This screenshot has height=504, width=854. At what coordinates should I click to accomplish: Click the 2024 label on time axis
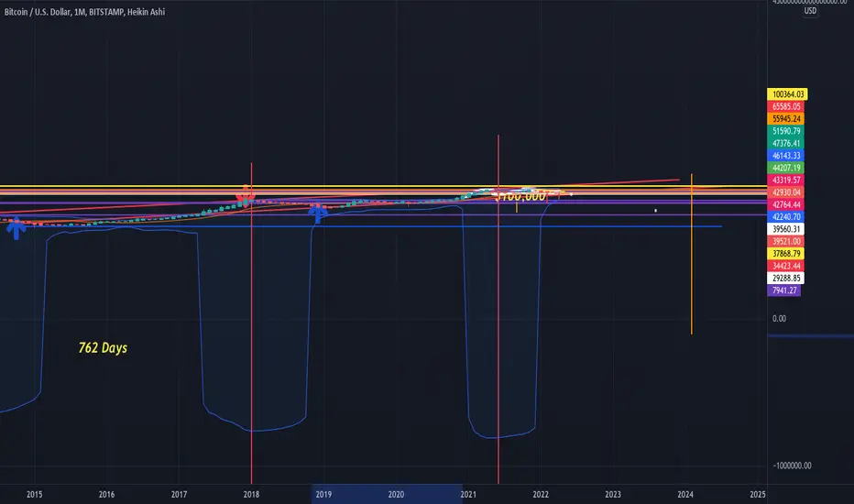click(x=685, y=495)
